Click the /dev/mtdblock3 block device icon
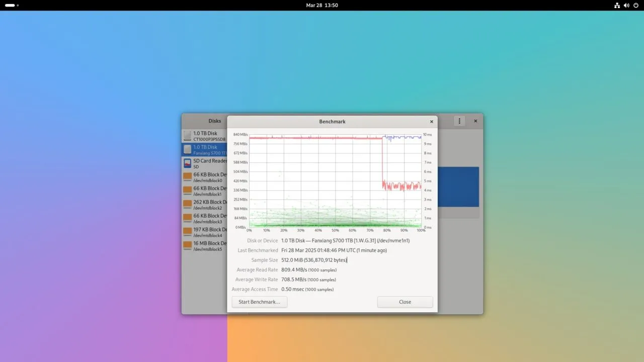644x362 pixels. click(187, 218)
